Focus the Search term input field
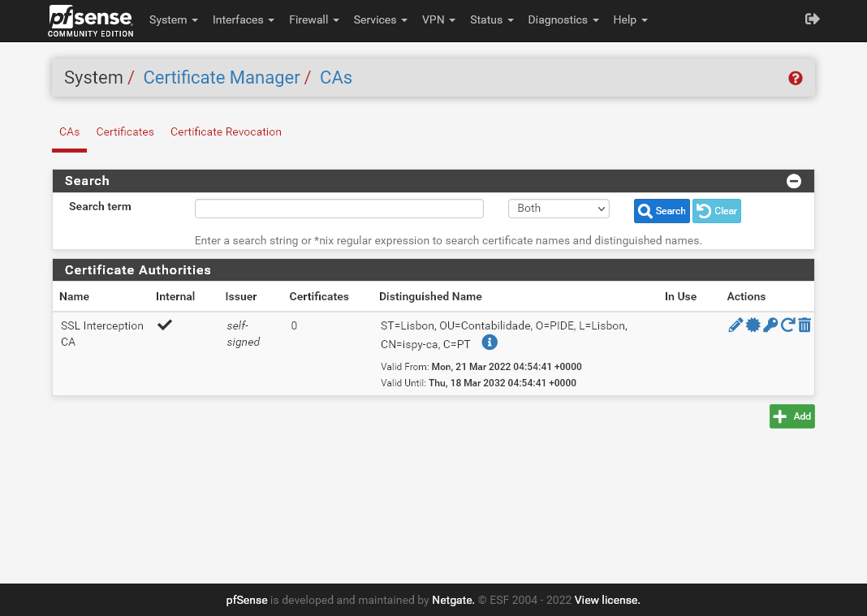This screenshot has height=616, width=867. (x=339, y=209)
